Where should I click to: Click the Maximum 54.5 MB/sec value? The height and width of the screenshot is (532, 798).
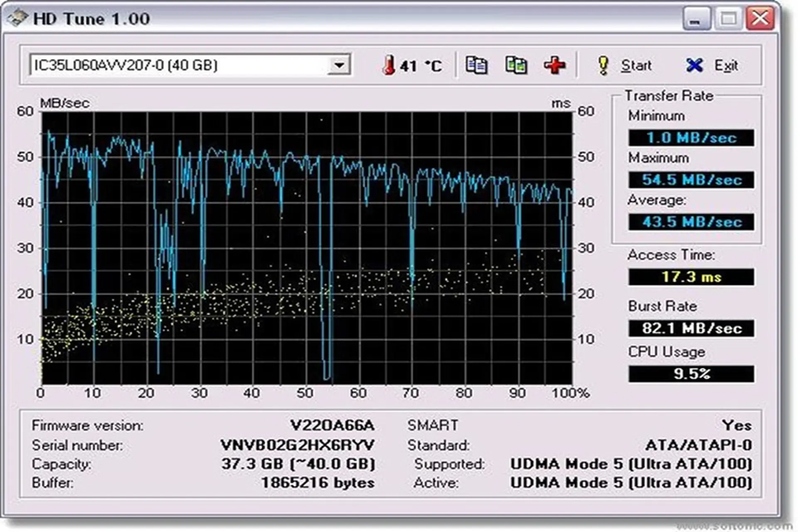[x=691, y=180]
